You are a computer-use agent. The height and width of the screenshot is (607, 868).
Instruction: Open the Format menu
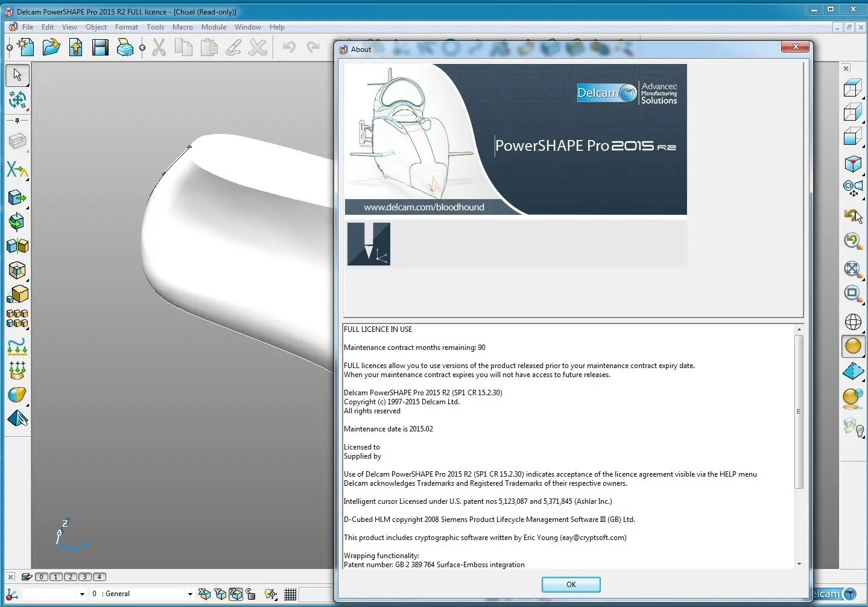[127, 27]
